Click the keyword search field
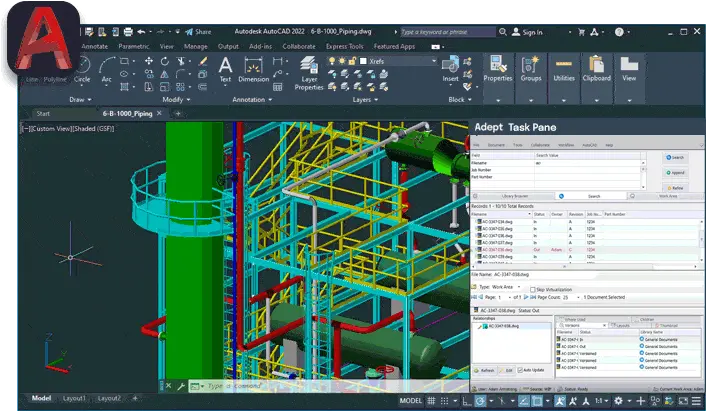Image resolution: width=706 pixels, height=411 pixels. [448, 32]
